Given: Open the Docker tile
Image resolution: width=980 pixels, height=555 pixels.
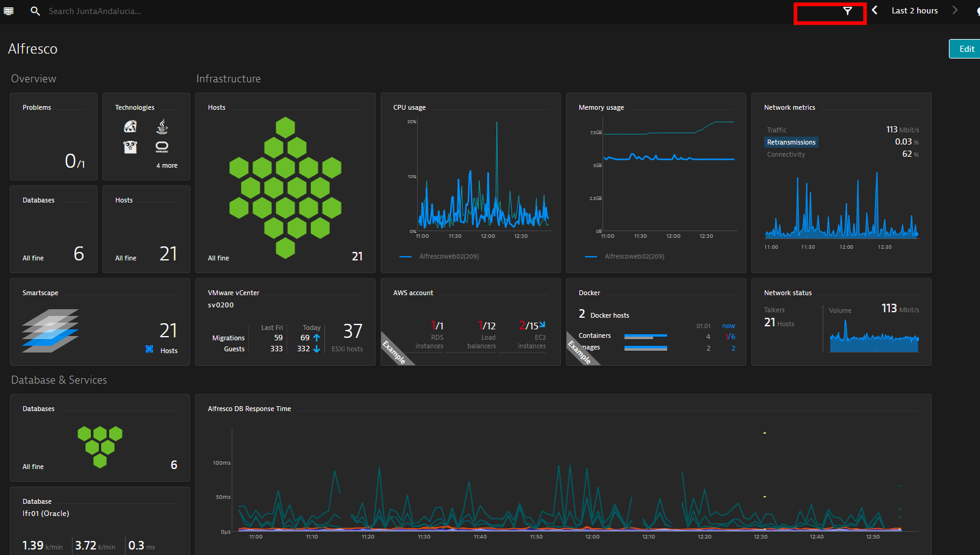Looking at the screenshot, I should (656, 322).
